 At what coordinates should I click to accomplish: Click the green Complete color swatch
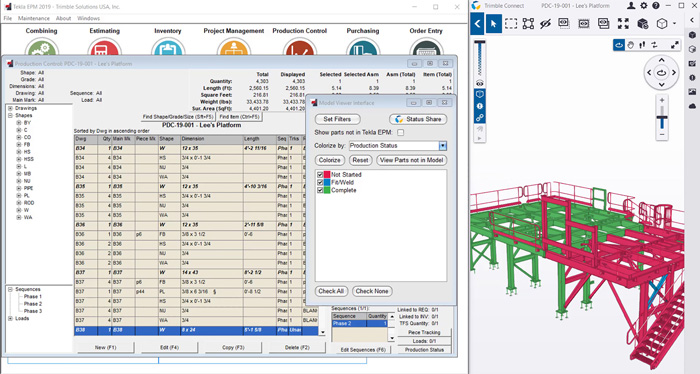tap(327, 190)
